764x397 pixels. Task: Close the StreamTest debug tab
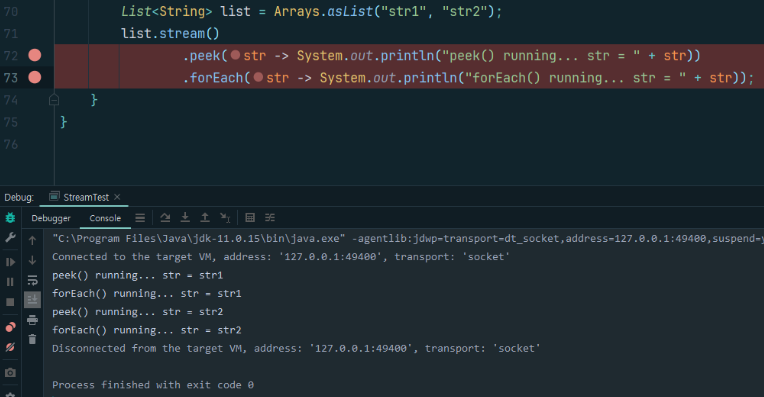pyautogui.click(x=117, y=197)
